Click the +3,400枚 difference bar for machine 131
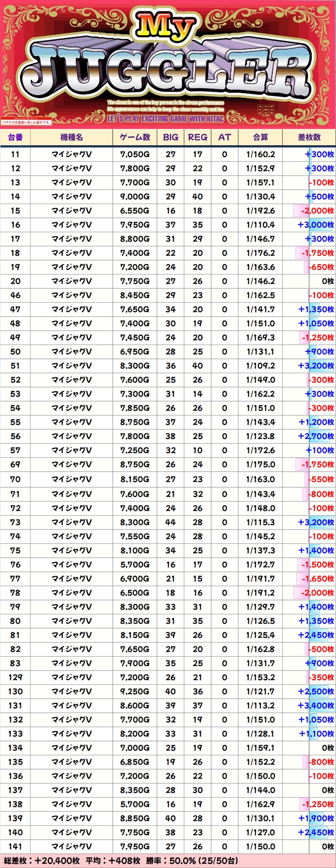 point(316,705)
